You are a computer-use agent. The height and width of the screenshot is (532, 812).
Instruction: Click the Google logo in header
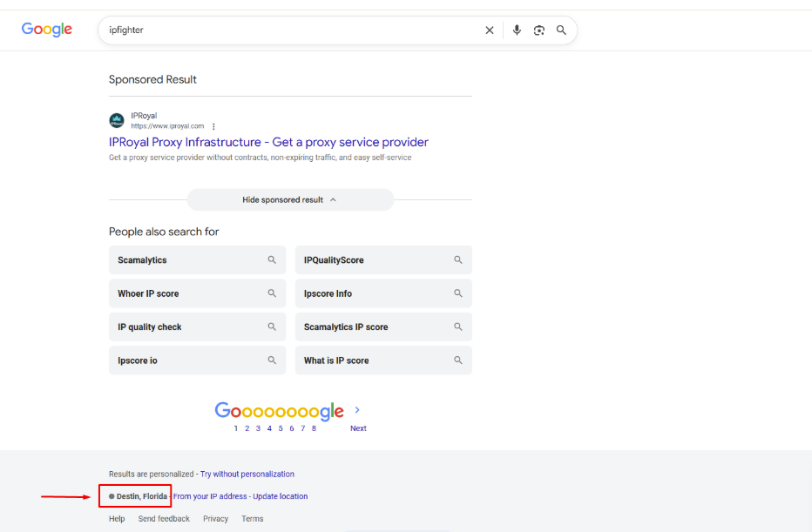pyautogui.click(x=46, y=30)
